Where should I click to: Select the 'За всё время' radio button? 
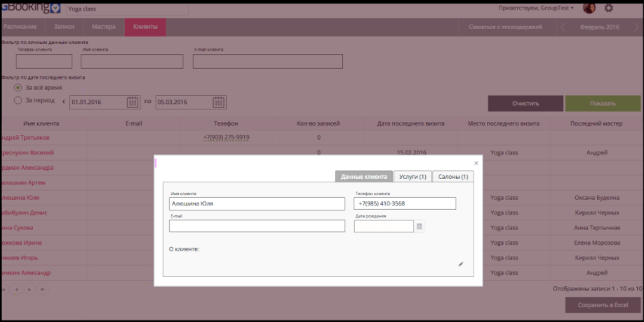pos(18,88)
